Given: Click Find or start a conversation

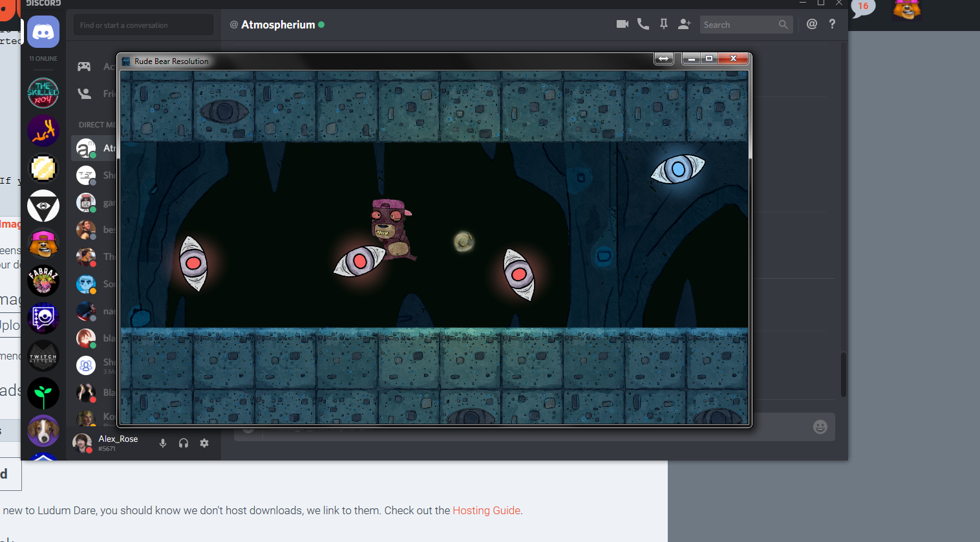Looking at the screenshot, I should (x=143, y=25).
